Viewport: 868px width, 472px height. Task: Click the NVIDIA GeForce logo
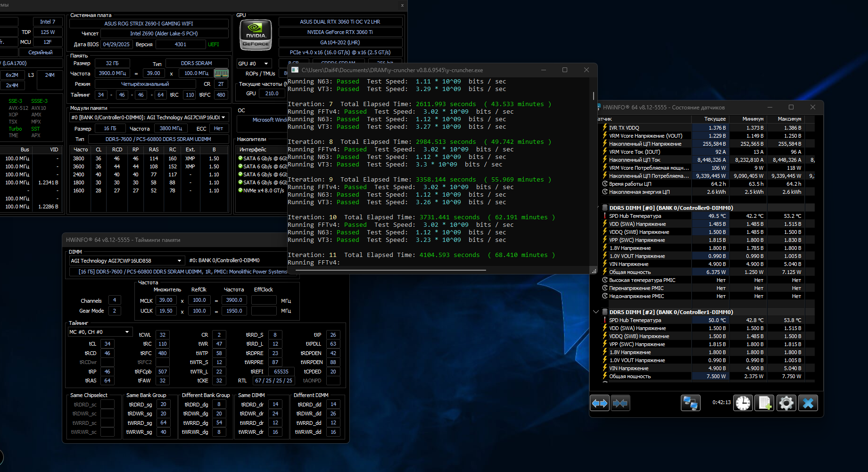(x=256, y=34)
